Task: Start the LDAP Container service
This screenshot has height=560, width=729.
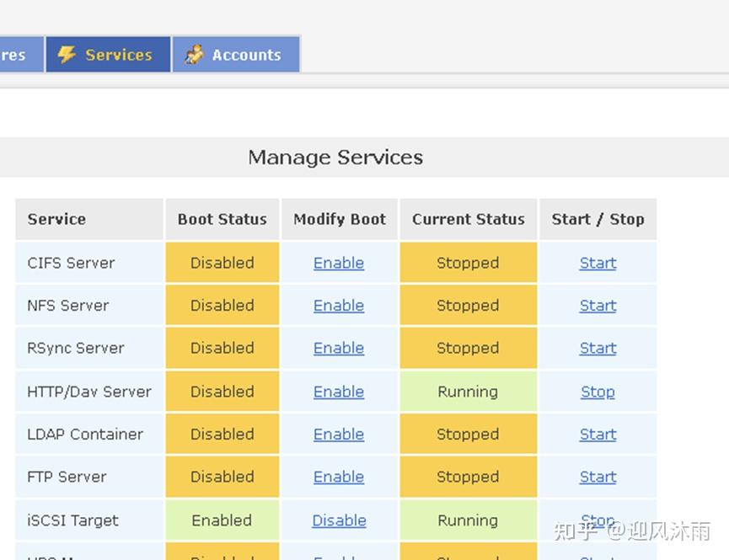Action: coord(598,435)
